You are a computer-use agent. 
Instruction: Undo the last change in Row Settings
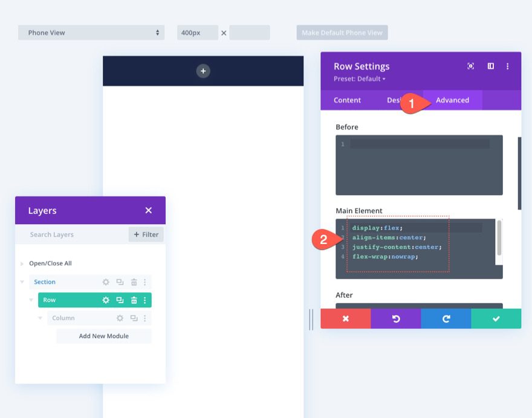click(x=396, y=318)
